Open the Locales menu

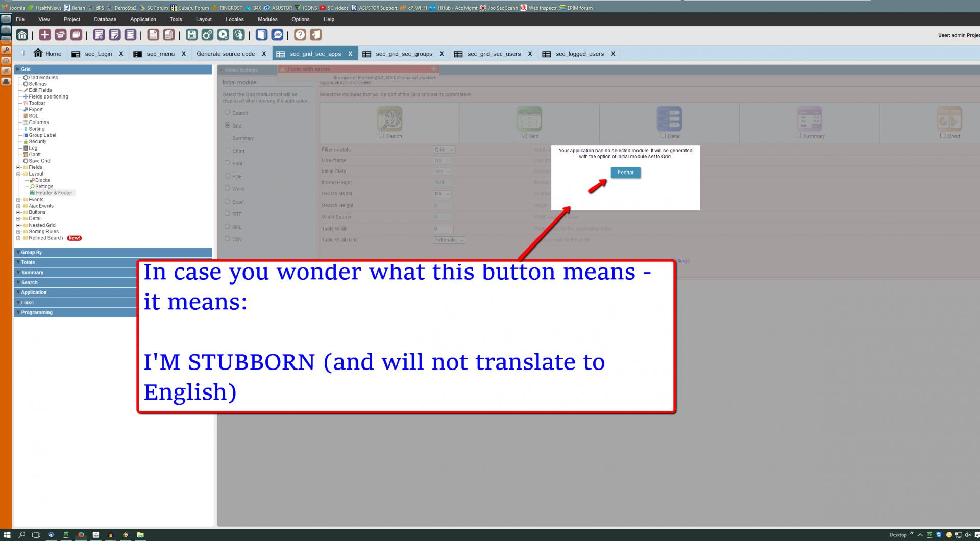click(x=235, y=19)
